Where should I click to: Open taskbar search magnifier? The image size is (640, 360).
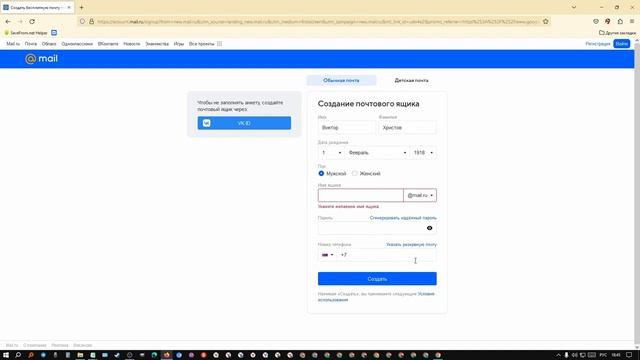click(x=18, y=355)
